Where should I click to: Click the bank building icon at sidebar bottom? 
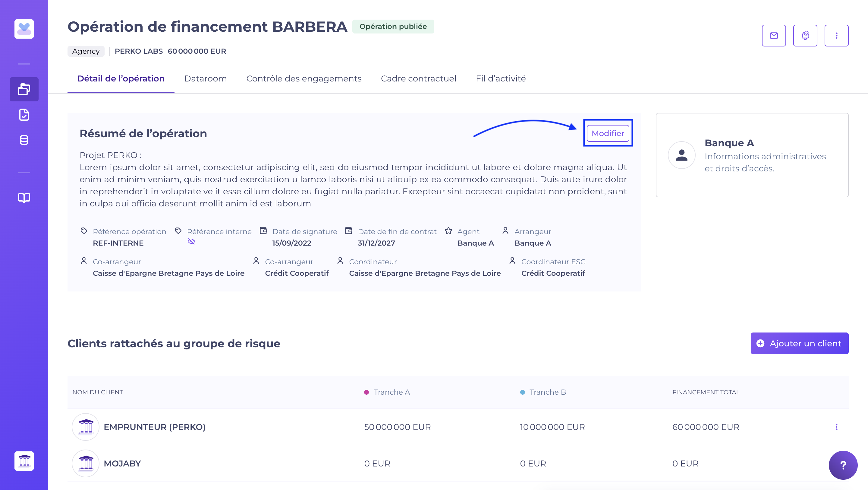pos(24,461)
